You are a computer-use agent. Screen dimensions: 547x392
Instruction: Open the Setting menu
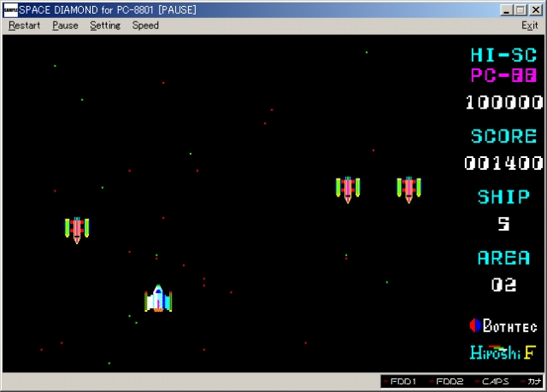[105, 26]
